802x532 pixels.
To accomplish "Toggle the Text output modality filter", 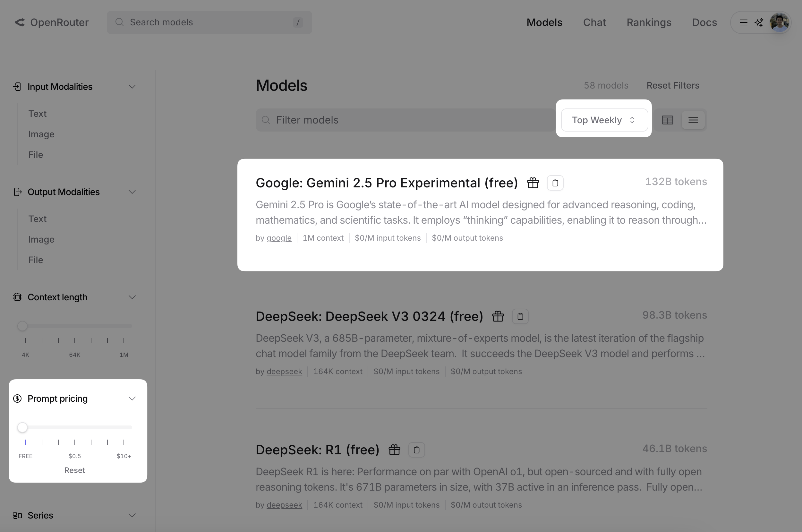I will coord(37,219).
